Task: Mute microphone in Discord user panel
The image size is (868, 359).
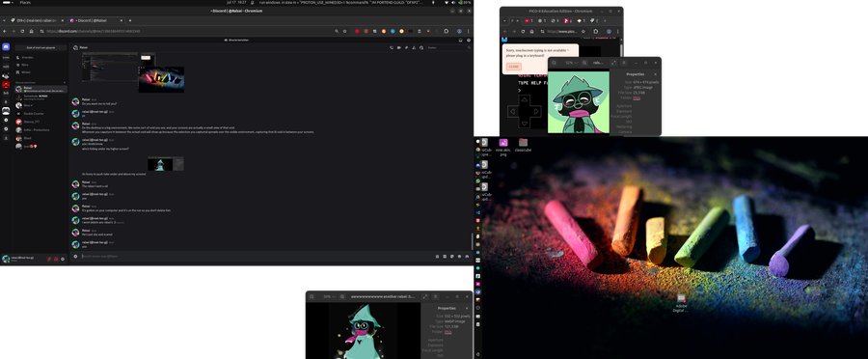Action: [49, 259]
